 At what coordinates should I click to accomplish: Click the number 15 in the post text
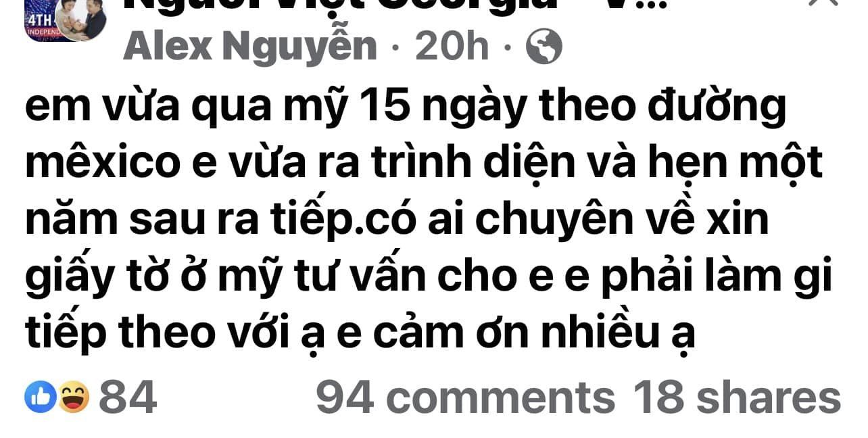385,109
